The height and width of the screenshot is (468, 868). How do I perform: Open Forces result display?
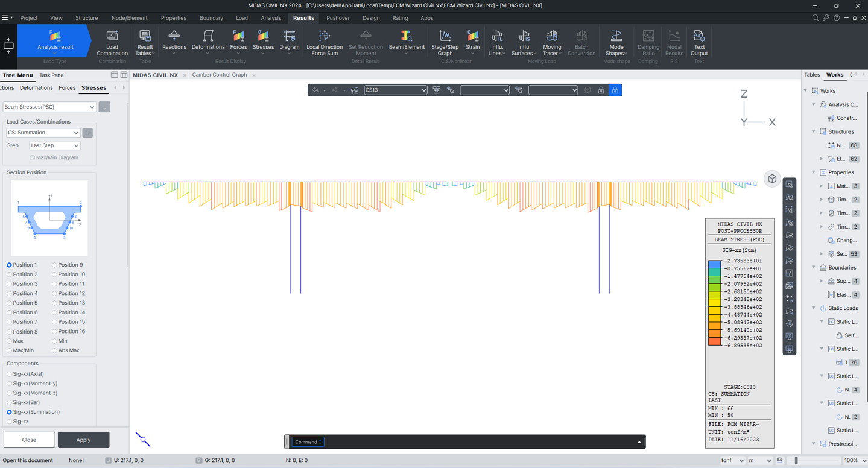pos(238,42)
